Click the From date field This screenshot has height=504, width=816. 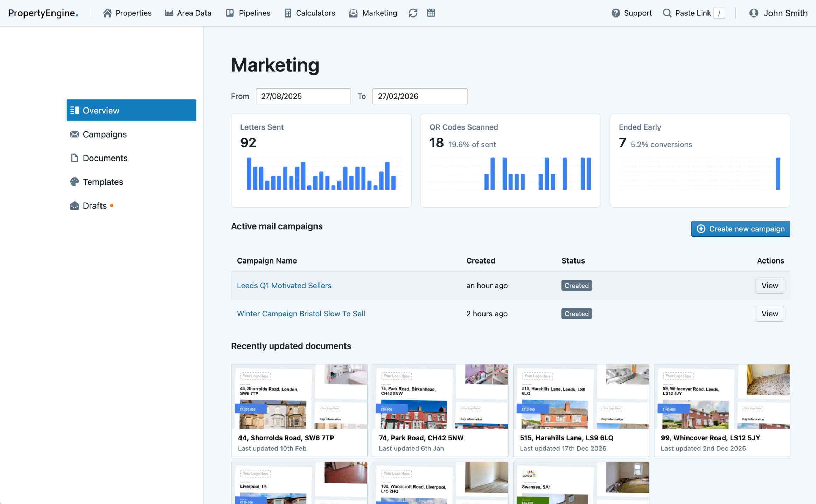click(303, 96)
